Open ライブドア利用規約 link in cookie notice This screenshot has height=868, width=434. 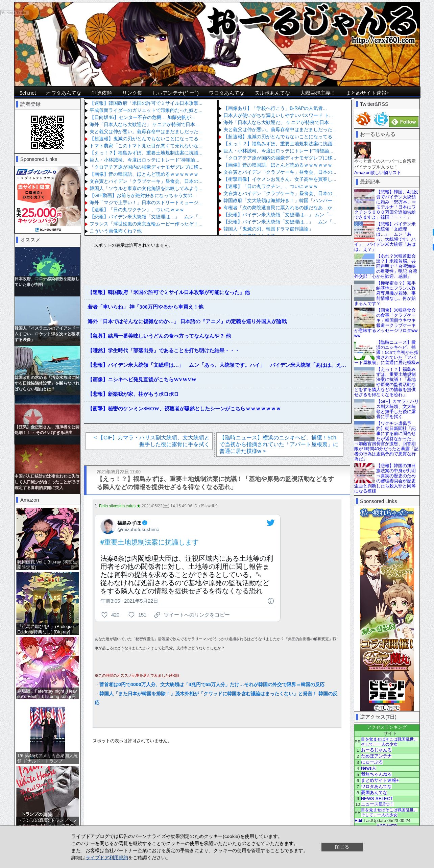pos(106,857)
